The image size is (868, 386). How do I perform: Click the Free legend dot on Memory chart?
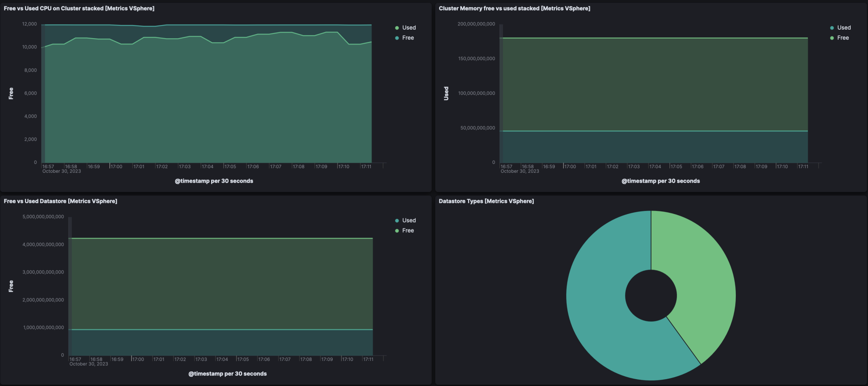click(832, 38)
